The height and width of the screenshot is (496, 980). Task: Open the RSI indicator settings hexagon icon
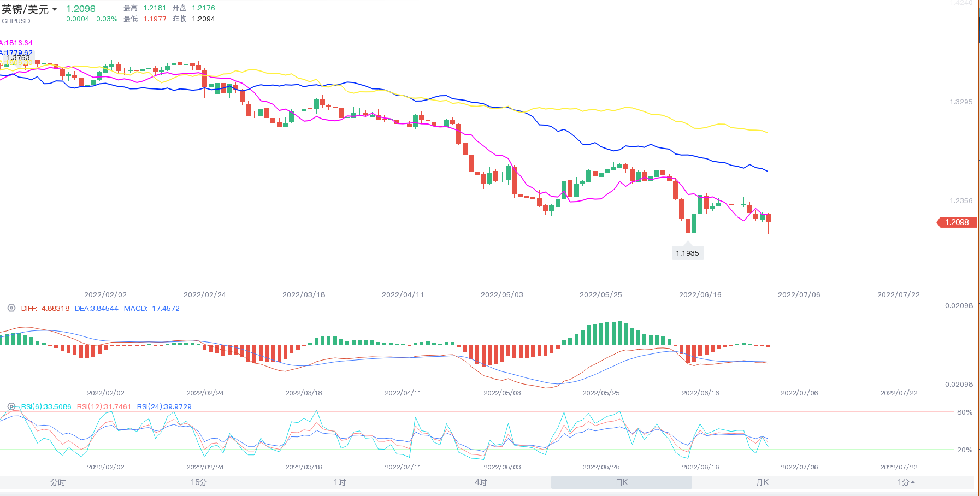pyautogui.click(x=11, y=406)
